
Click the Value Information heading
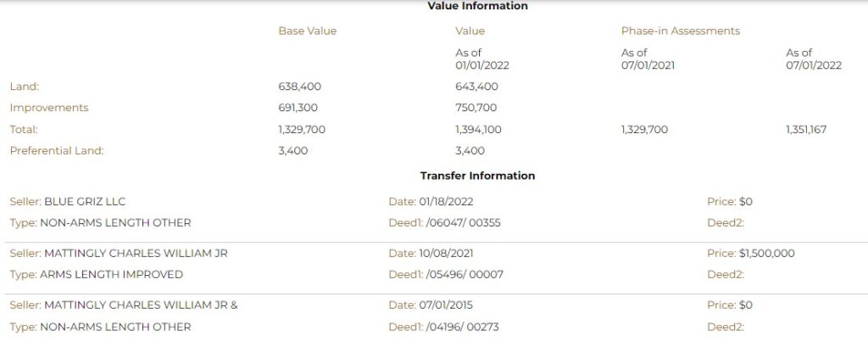[477, 6]
